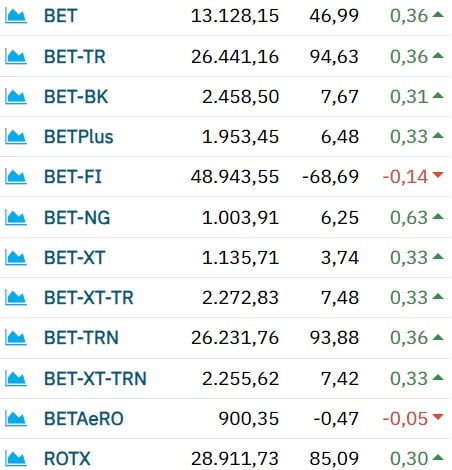Click the chart icon next to BET-FI

click(x=16, y=177)
